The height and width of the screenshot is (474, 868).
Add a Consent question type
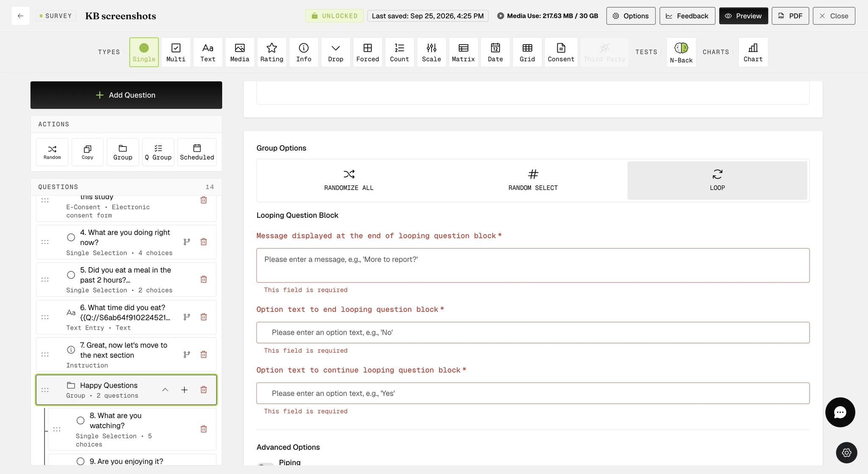[x=561, y=52]
